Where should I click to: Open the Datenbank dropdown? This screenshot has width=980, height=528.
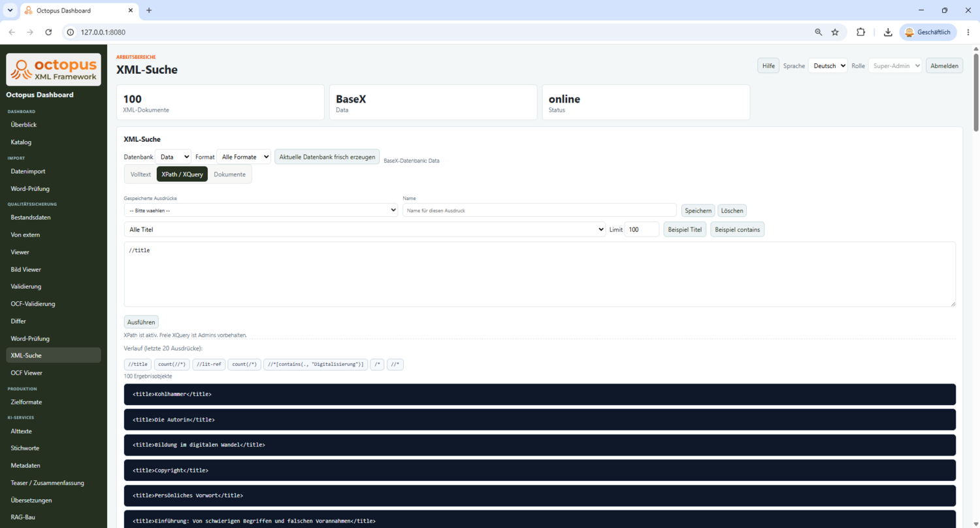[x=173, y=157]
